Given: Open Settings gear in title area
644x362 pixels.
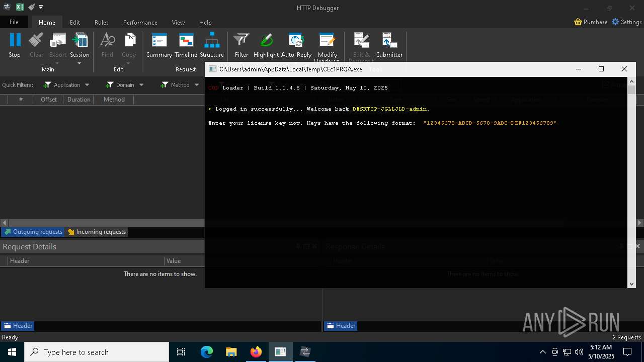Looking at the screenshot, I should (x=615, y=22).
